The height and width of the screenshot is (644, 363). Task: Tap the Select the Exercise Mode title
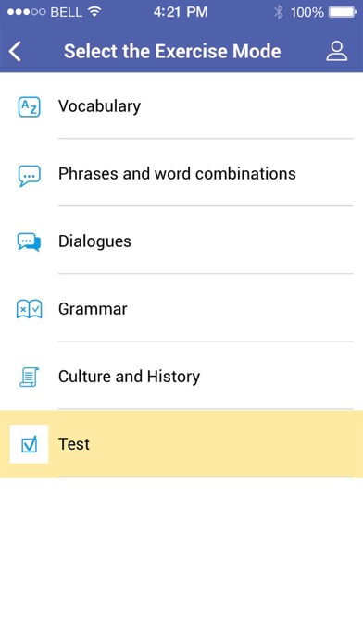pyautogui.click(x=172, y=52)
